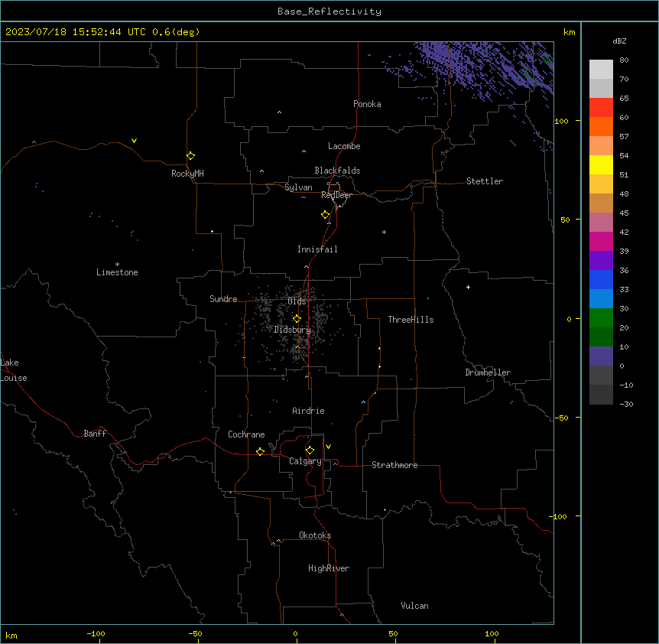The width and height of the screenshot is (659, 644).
Task: Click the -50 tick on right axis
Action: (x=561, y=418)
